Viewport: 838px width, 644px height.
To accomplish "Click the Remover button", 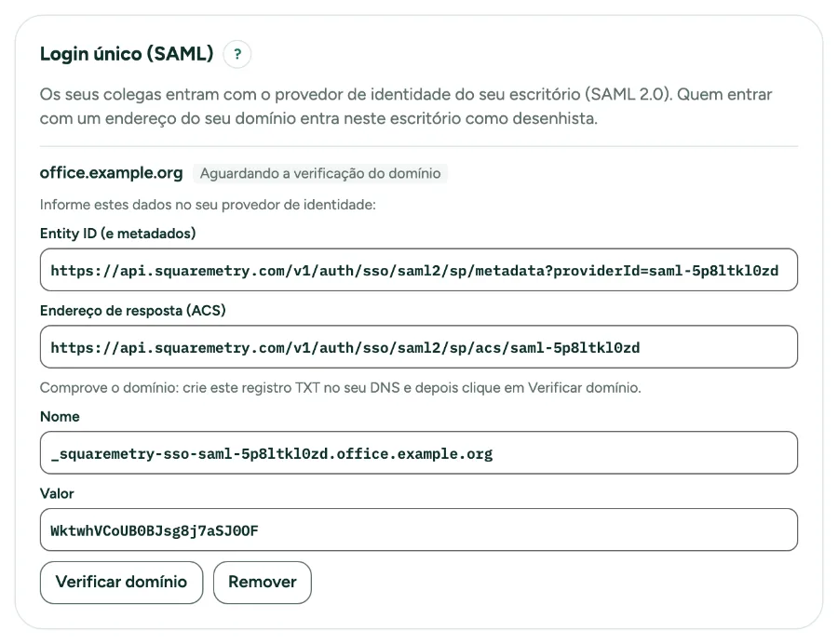I will pyautogui.click(x=263, y=582).
